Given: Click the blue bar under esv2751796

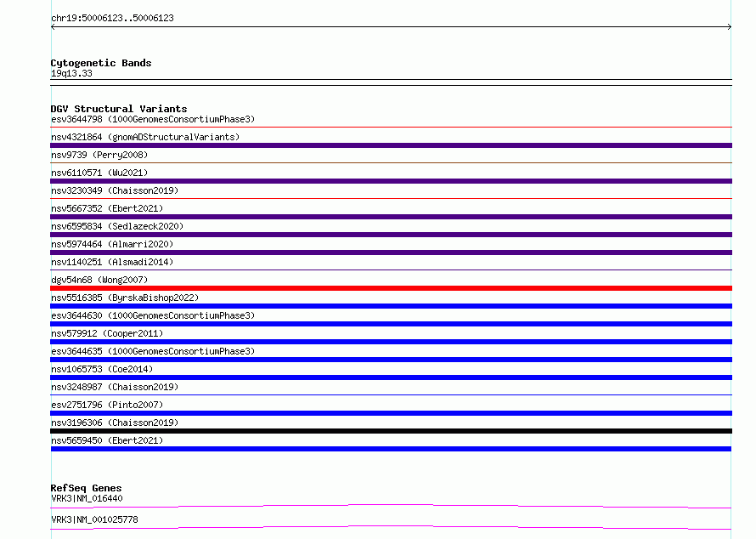Looking at the screenshot, I should pos(391,413).
